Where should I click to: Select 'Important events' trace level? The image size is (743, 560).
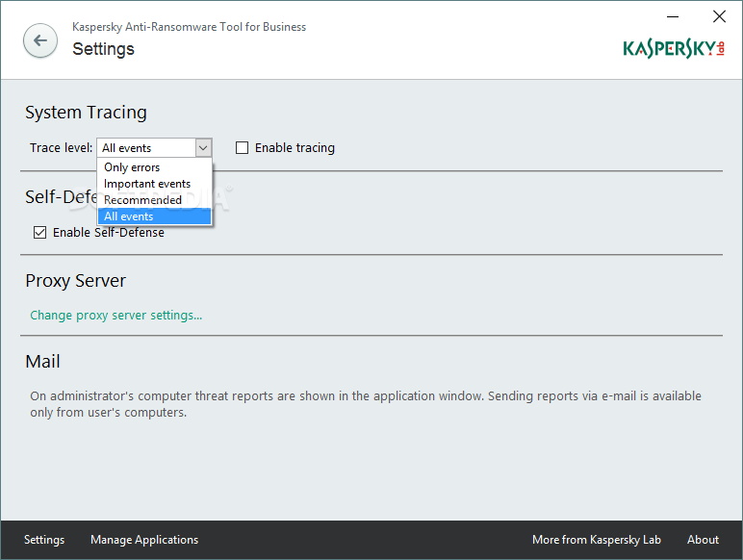click(155, 184)
